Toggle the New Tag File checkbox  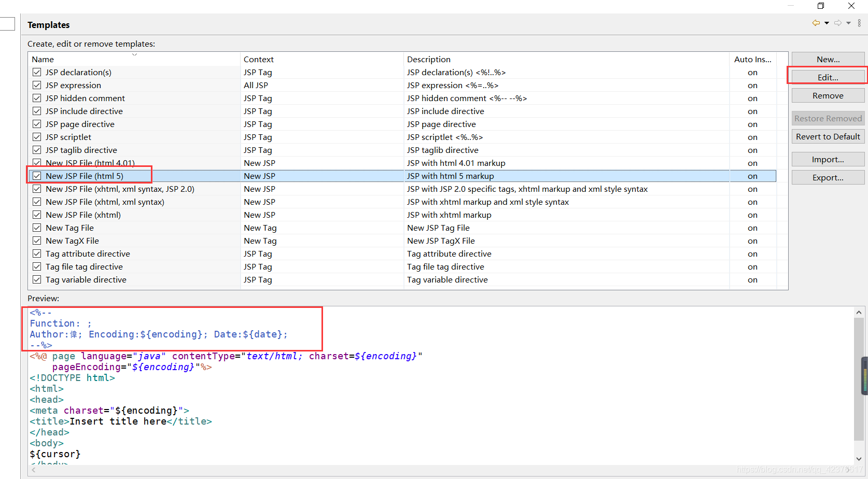(37, 228)
